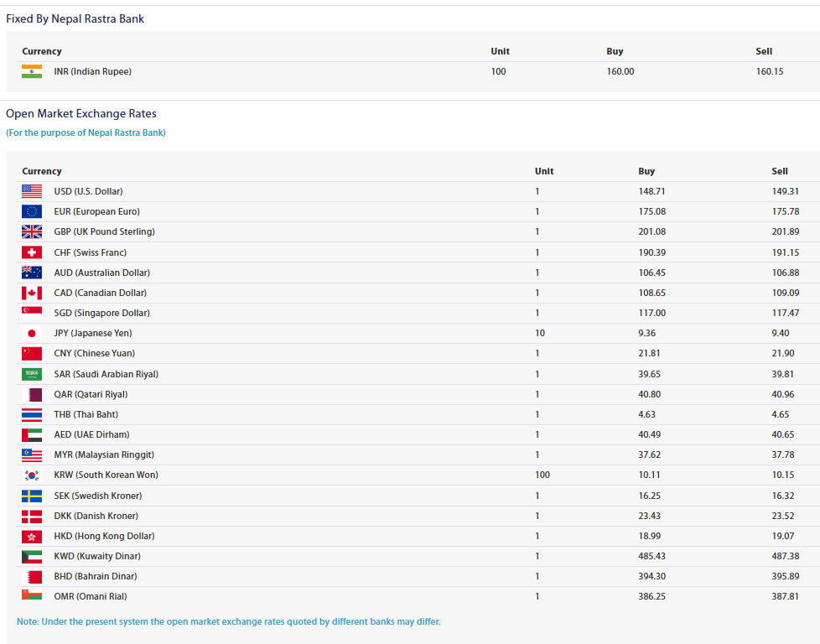Select the OMR (Omani Rial) row label
The height and width of the screenshot is (644, 820).
click(91, 596)
